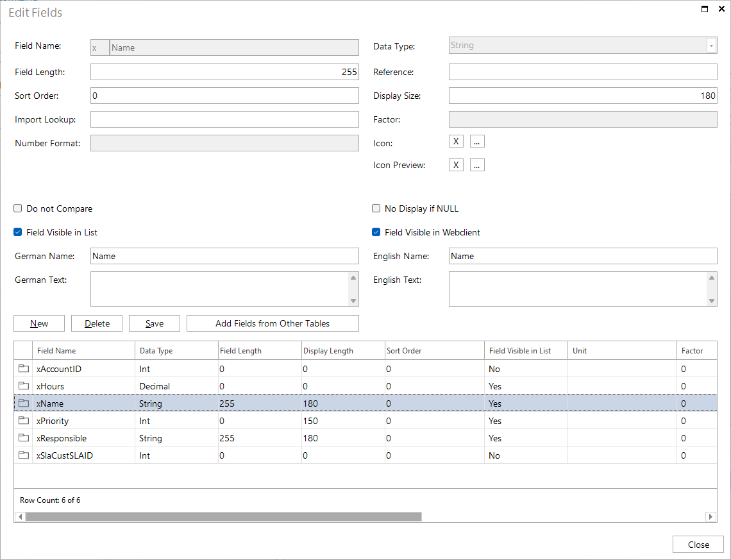Click folder icon in xAccountID row
Image resolution: width=731 pixels, height=560 pixels.
[x=23, y=368]
